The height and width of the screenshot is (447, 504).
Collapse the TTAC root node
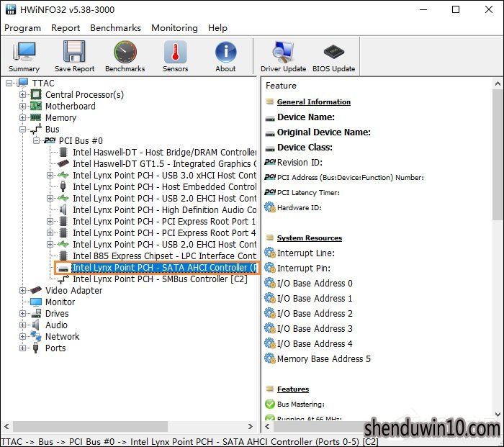9,83
